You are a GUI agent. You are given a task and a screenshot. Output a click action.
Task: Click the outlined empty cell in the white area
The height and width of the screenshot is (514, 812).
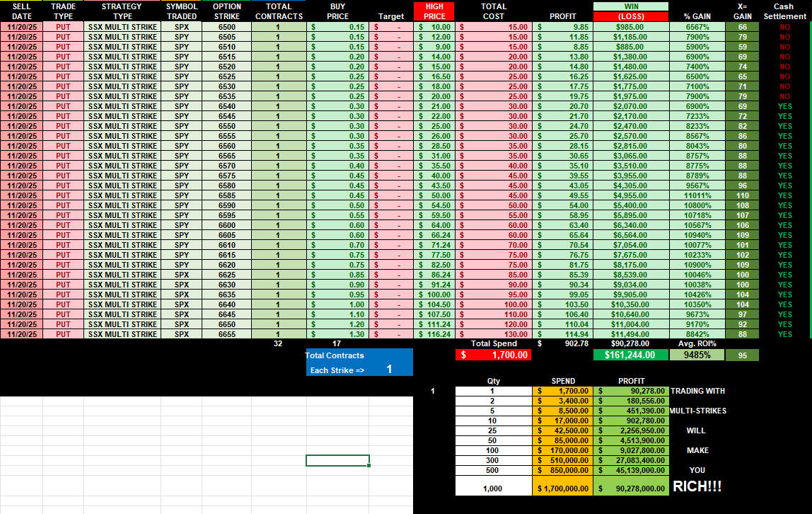click(337, 461)
